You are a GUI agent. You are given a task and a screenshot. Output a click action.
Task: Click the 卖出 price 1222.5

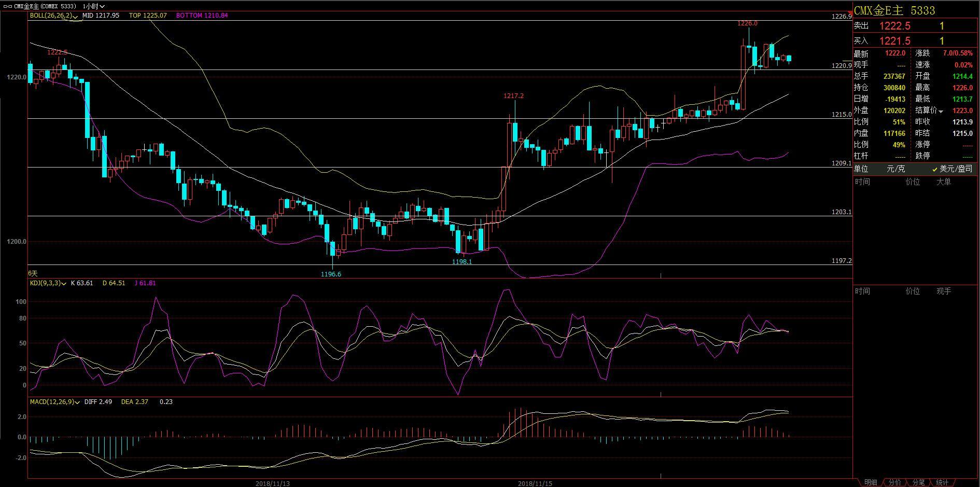[x=895, y=26]
